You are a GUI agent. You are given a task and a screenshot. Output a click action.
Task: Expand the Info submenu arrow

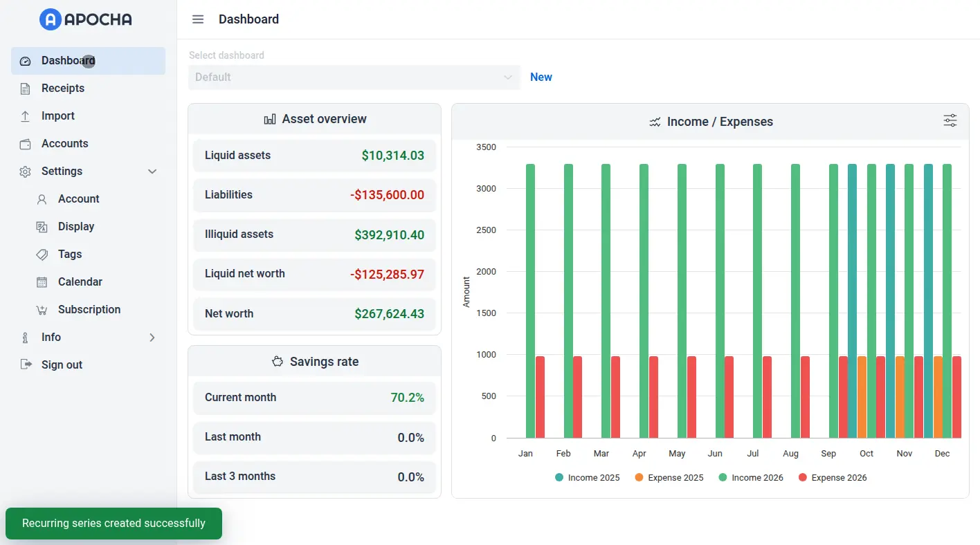(152, 338)
